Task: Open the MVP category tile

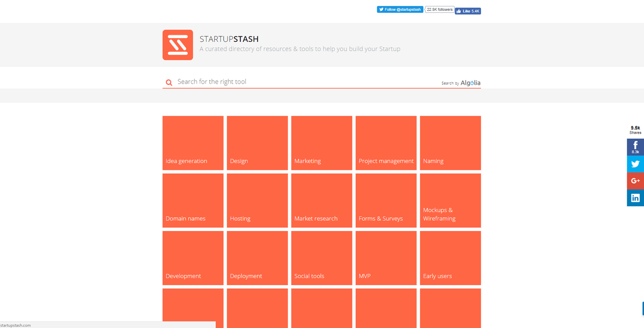Action: click(x=386, y=258)
